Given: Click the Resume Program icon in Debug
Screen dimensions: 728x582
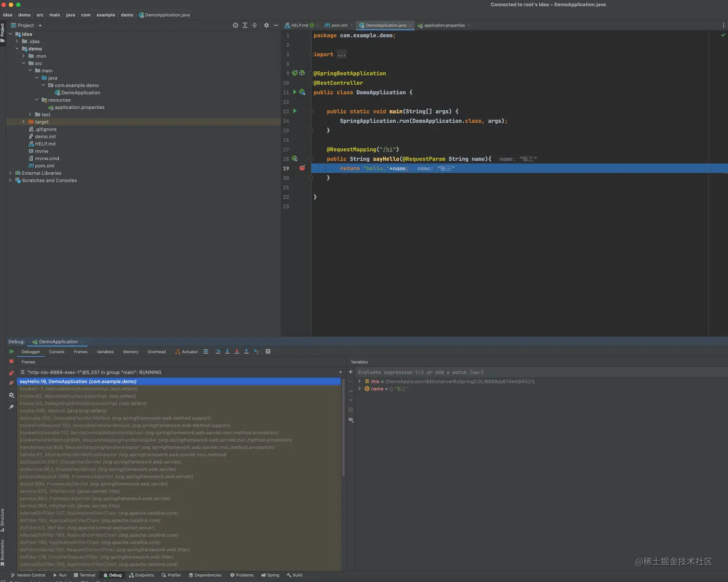Looking at the screenshot, I should click(12, 351).
